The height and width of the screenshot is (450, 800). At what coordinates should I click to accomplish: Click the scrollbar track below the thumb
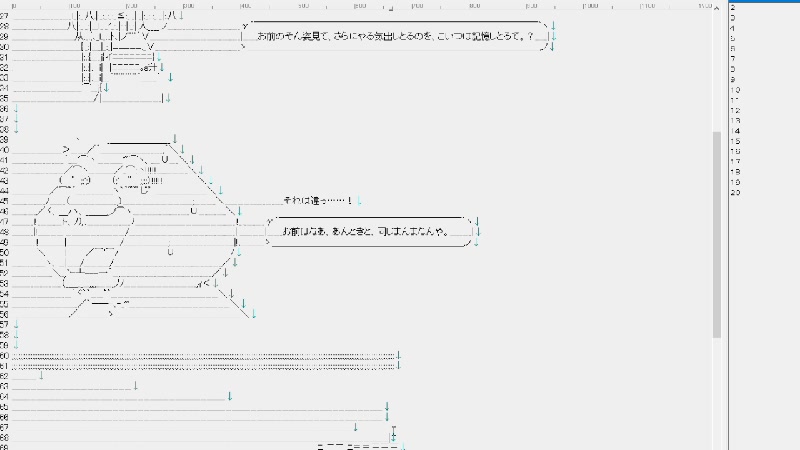pos(716,390)
